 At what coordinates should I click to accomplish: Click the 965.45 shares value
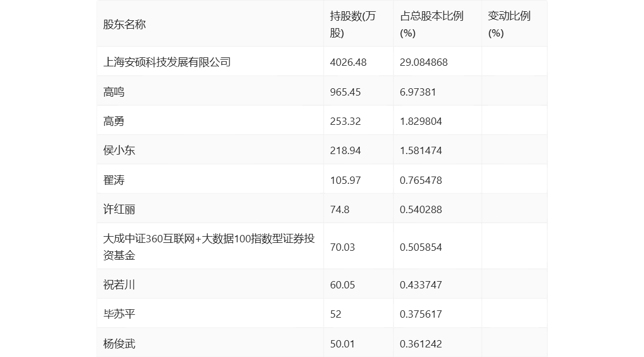pyautogui.click(x=345, y=92)
